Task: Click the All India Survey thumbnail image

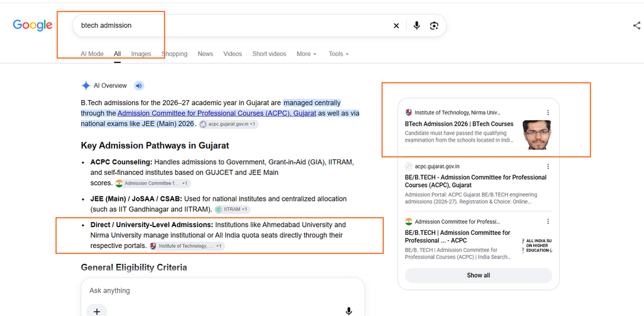Action: [538, 245]
